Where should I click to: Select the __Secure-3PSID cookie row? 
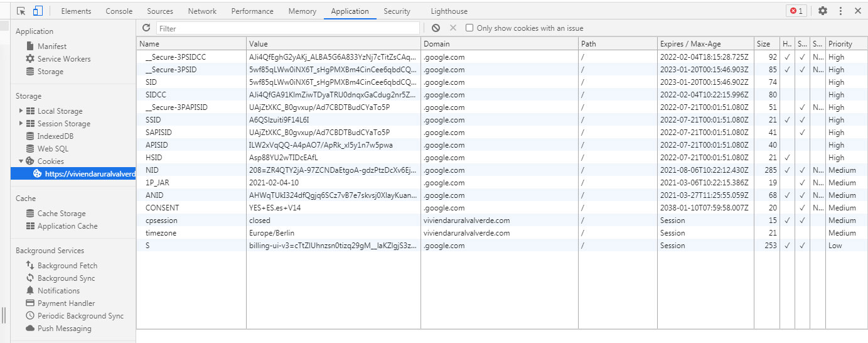pos(502,69)
